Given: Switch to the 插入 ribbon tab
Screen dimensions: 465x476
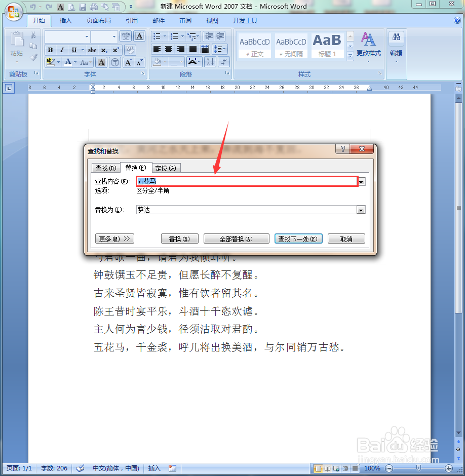Looking at the screenshot, I should [66, 21].
